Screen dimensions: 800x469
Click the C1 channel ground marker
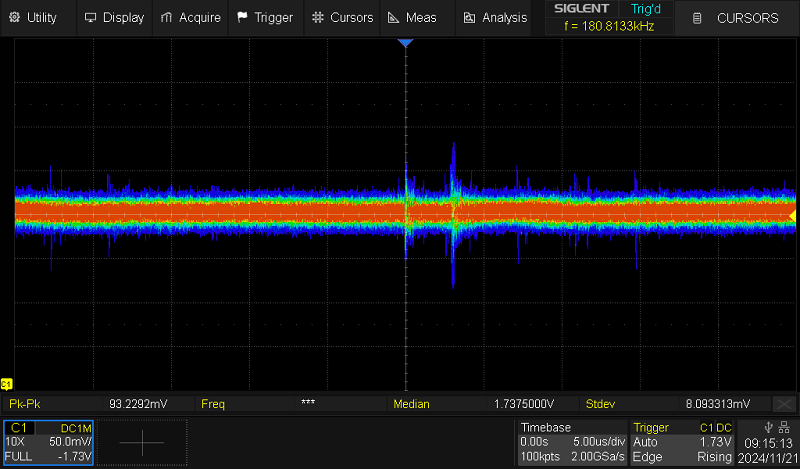click(6, 384)
